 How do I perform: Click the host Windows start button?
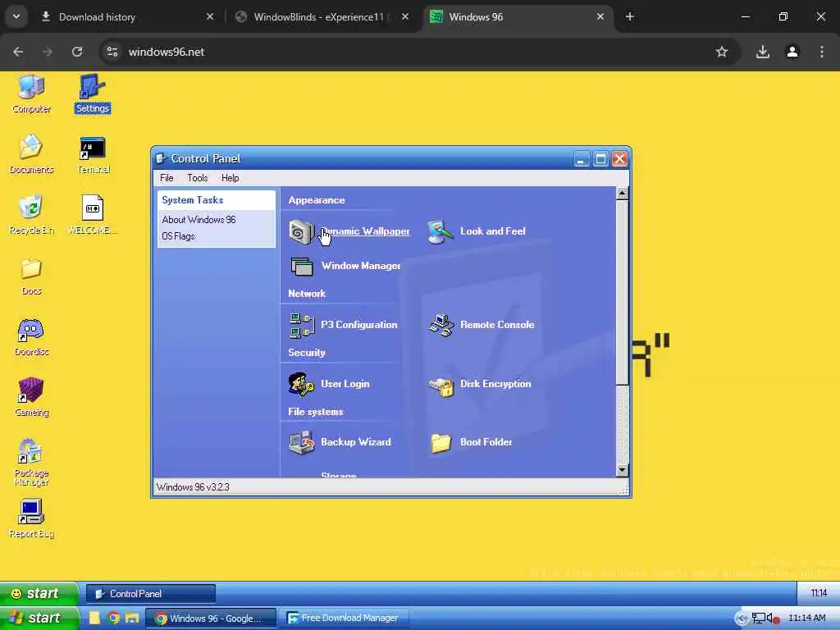[39, 618]
